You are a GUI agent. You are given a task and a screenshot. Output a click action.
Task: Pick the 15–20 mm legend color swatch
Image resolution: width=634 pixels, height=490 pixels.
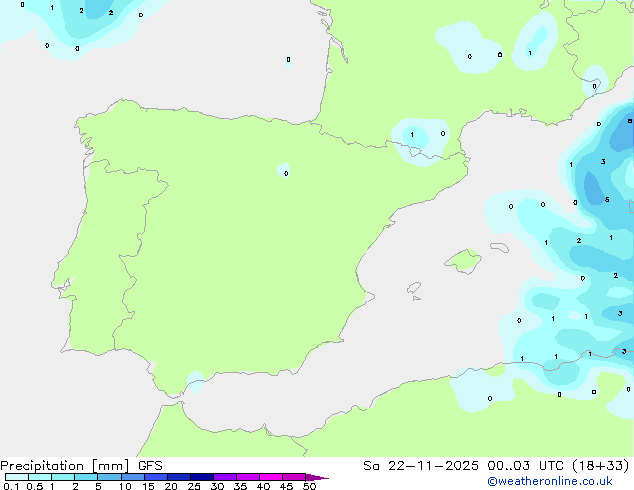coord(156,477)
